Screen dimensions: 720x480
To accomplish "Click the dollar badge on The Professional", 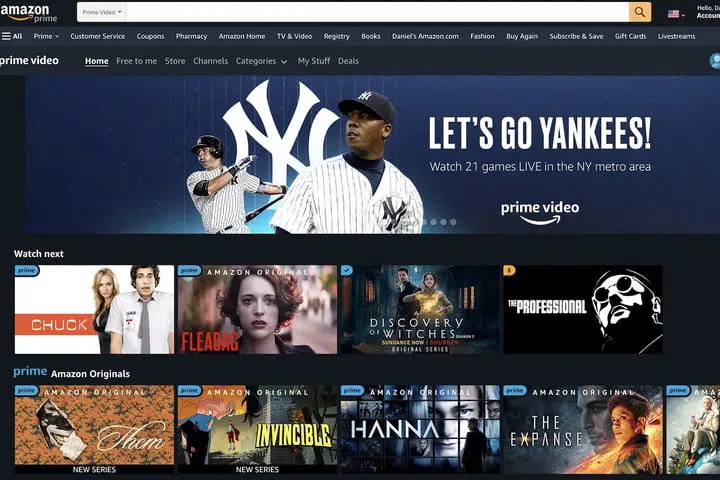I will pos(509,271).
